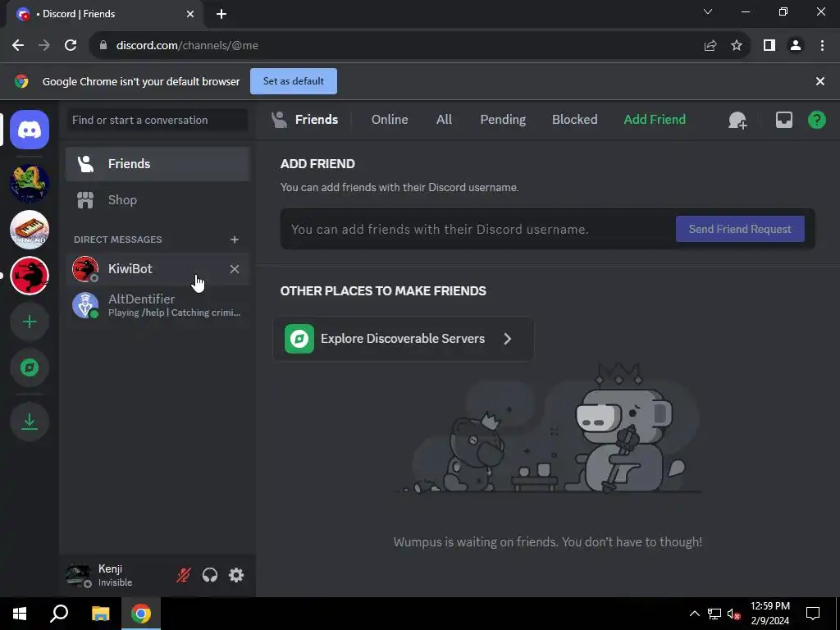Click the green Add Friend tab
The width and height of the screenshot is (840, 630).
click(655, 120)
